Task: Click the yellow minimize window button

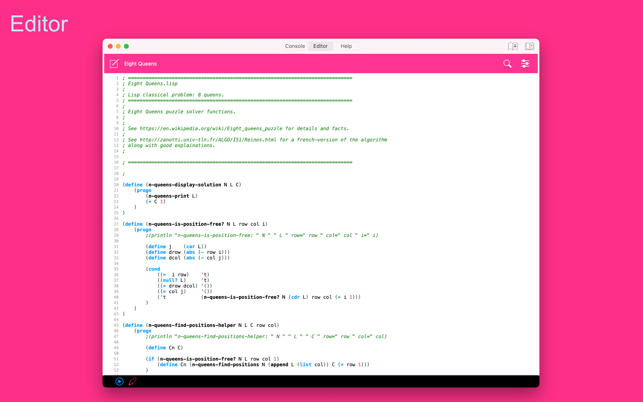Action: coord(118,46)
